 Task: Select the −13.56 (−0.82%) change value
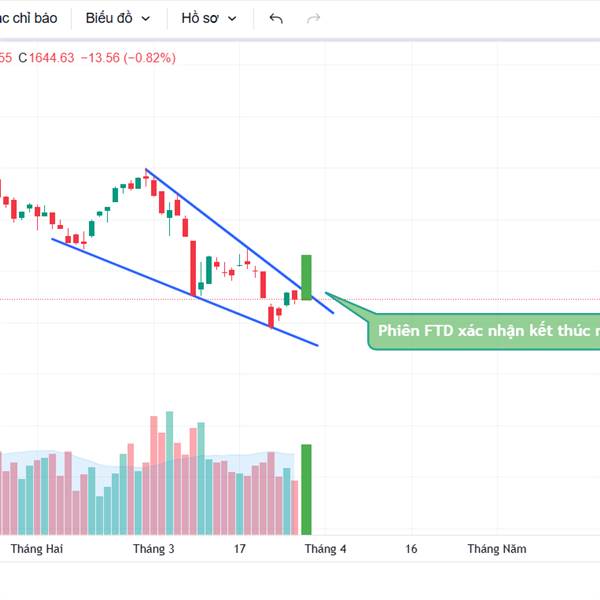(x=129, y=58)
